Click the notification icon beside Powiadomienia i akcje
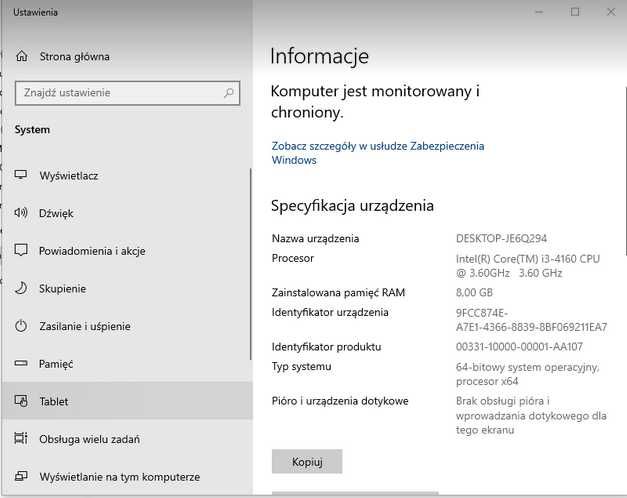627x498 pixels. [x=21, y=250]
